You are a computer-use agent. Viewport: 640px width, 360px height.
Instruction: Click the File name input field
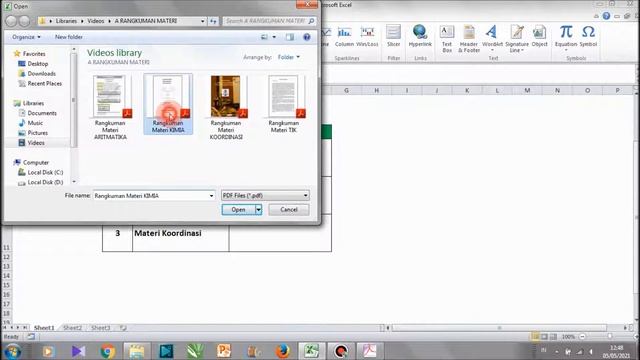[150, 196]
